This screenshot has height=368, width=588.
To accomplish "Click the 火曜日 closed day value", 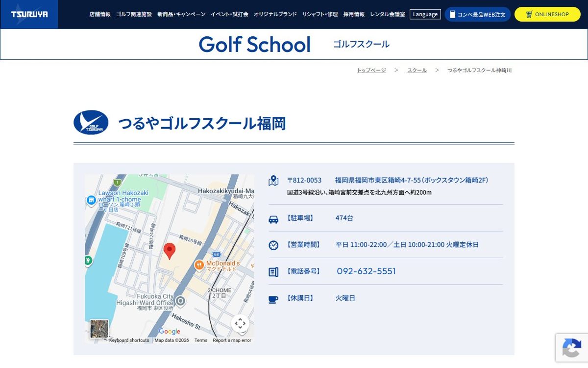I will [345, 298].
